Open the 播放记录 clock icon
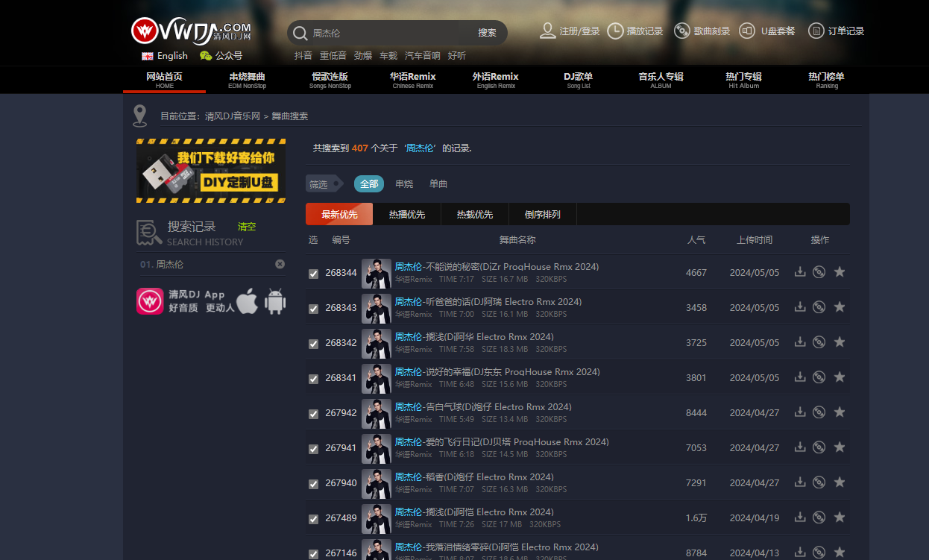 [615, 31]
